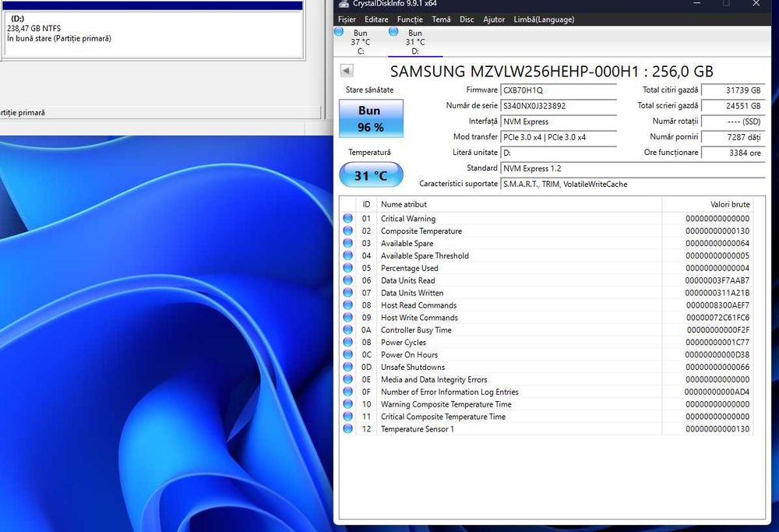
Task: Click the rotation rate field ---- (SSD)
Action: click(x=733, y=122)
